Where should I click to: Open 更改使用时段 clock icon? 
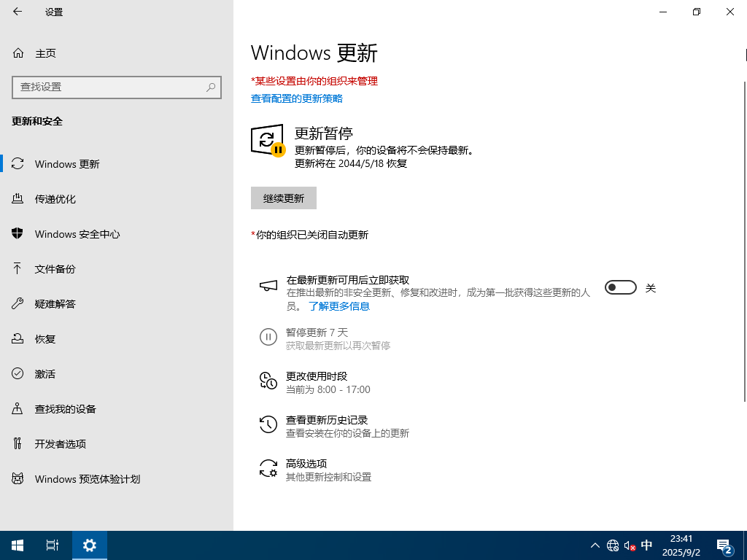[268, 380]
